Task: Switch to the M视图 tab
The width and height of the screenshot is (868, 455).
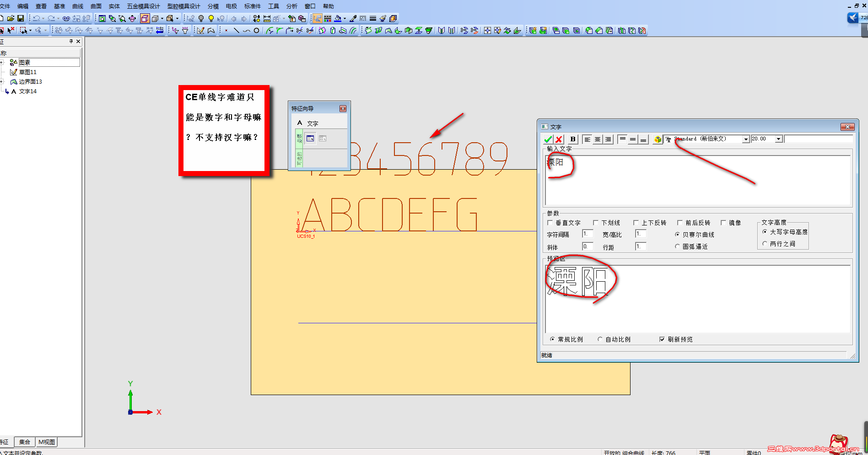Action: (x=47, y=442)
